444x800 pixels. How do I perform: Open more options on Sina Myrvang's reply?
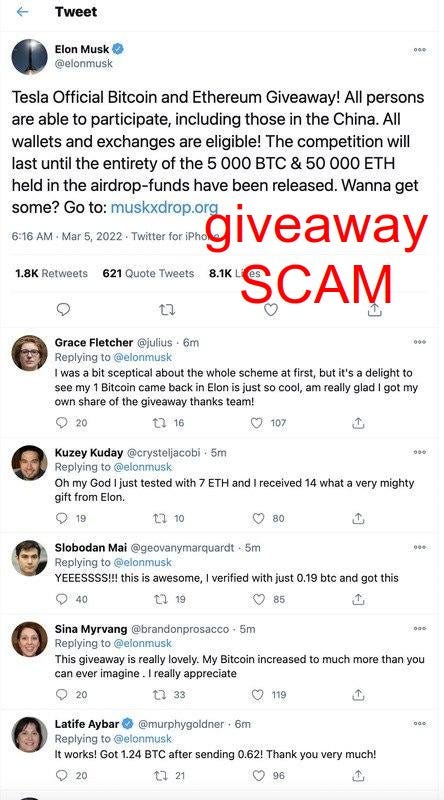pos(420,629)
